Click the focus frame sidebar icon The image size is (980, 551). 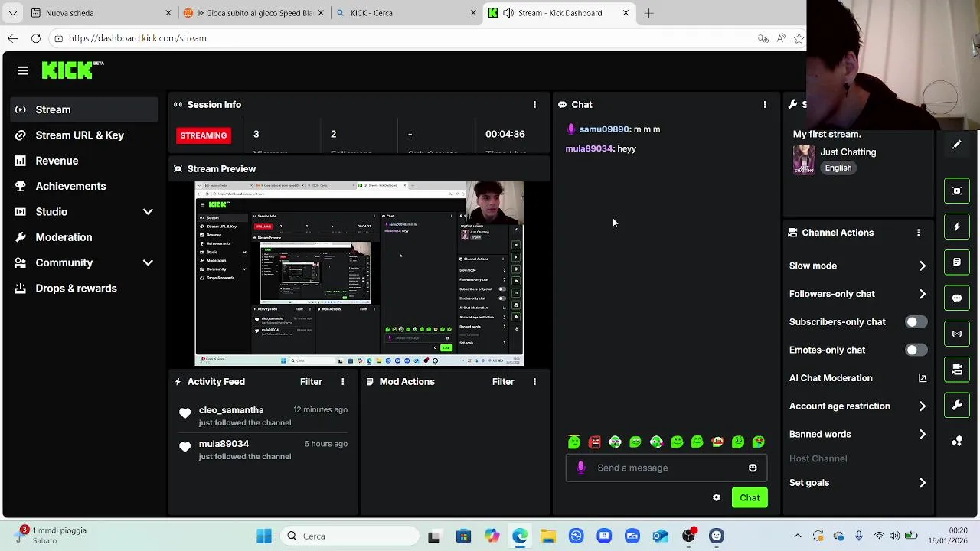coord(957,191)
